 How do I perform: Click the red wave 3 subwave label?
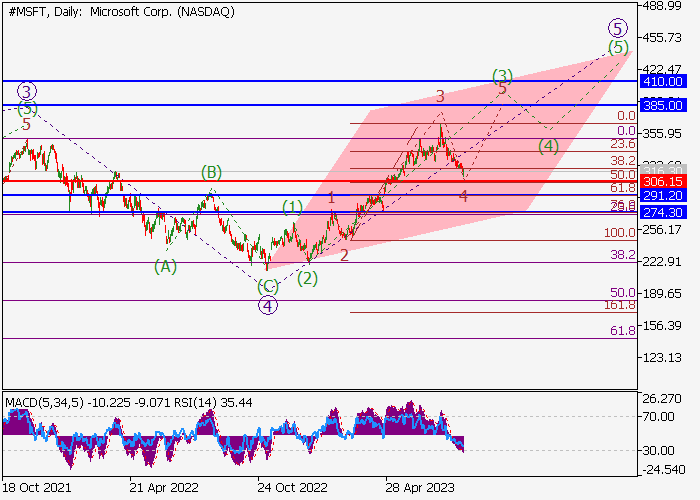440,96
